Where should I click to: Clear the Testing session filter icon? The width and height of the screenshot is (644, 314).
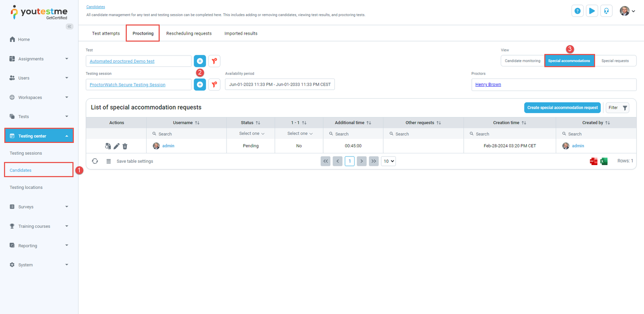coord(214,85)
